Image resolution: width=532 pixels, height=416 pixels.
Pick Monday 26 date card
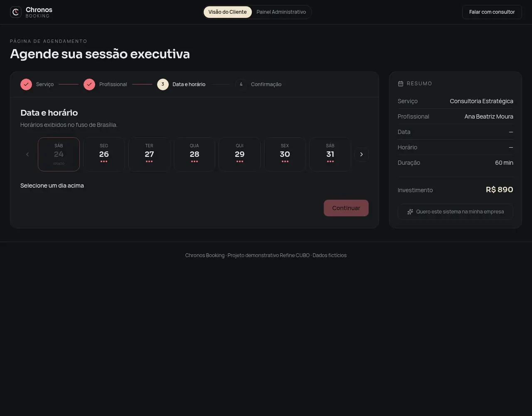point(104,154)
